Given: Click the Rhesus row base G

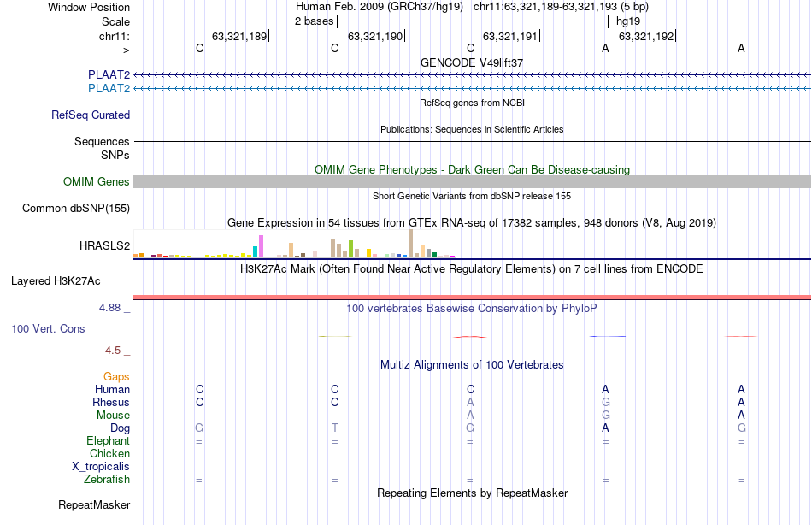Looking at the screenshot, I should (605, 402).
